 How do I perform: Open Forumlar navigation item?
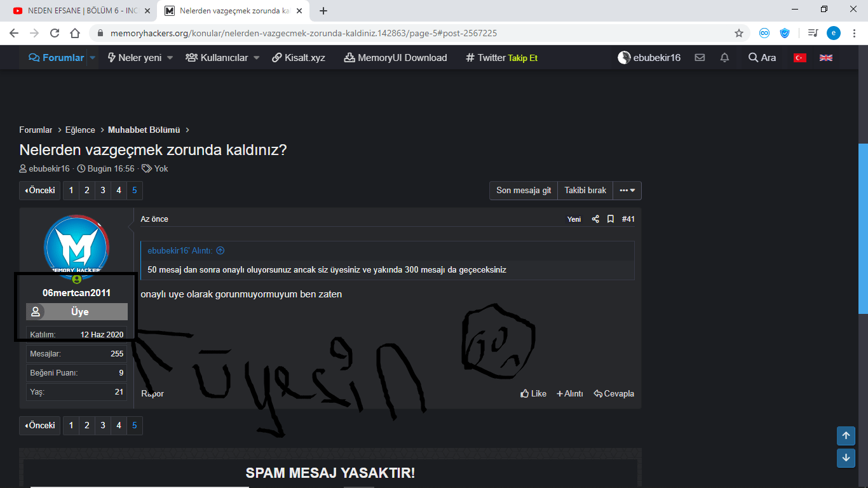coord(57,57)
